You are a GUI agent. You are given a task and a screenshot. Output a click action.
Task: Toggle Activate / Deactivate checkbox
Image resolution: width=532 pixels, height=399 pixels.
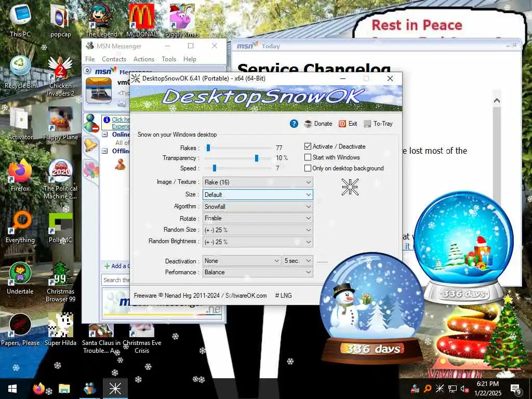pyautogui.click(x=308, y=146)
